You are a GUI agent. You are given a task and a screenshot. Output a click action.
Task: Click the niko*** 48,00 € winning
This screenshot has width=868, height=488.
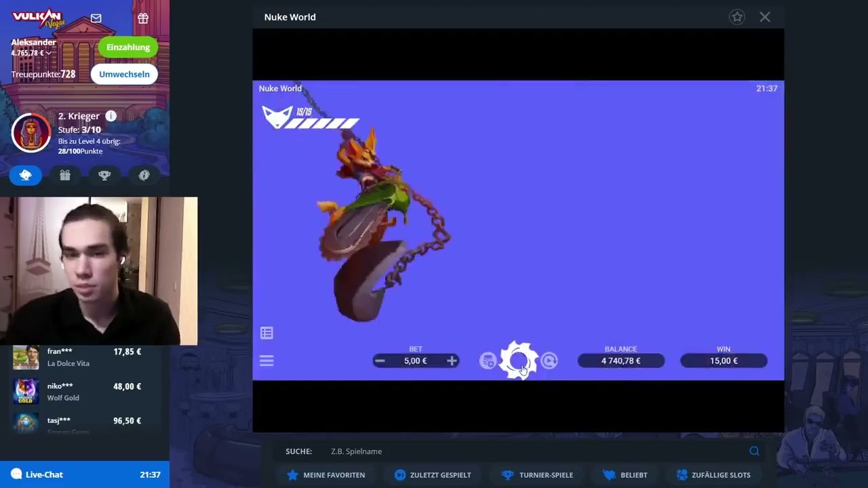pyautogui.click(x=127, y=386)
